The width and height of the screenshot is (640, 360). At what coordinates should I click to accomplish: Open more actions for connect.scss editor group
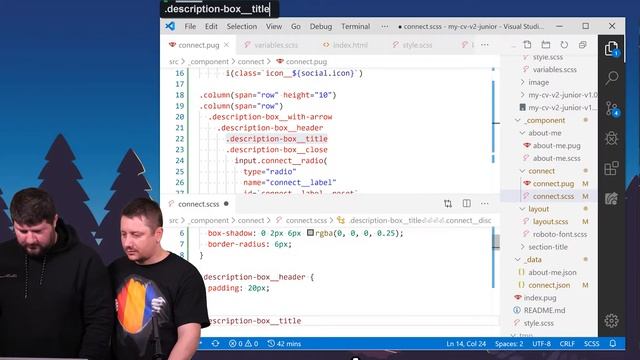[x=484, y=203]
